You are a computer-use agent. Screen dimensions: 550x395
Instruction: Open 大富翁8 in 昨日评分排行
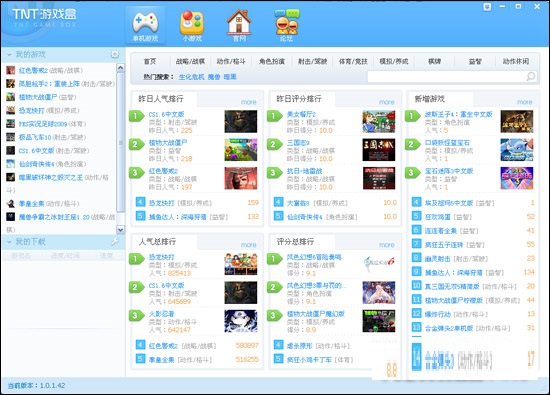tap(298, 203)
